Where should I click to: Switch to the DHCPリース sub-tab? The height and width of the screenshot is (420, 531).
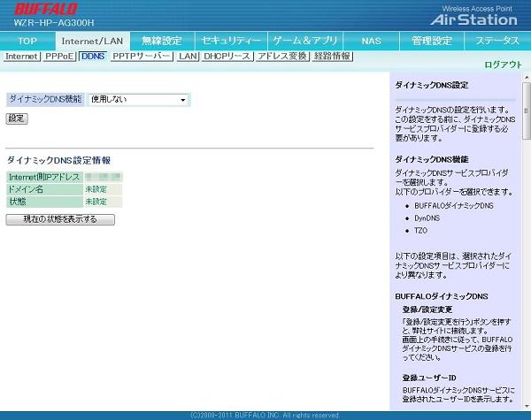227,56
